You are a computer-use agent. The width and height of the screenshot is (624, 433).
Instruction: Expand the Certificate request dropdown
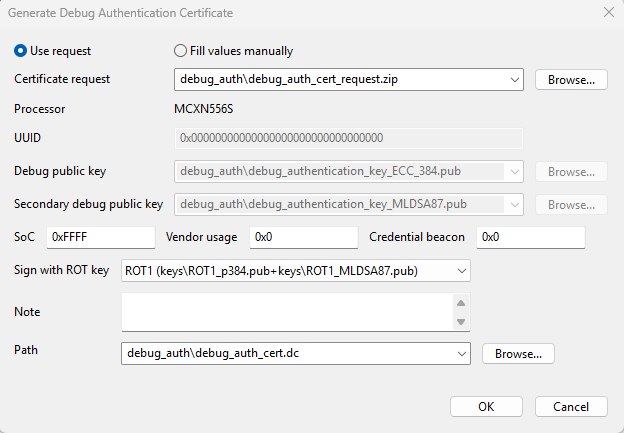(x=514, y=79)
